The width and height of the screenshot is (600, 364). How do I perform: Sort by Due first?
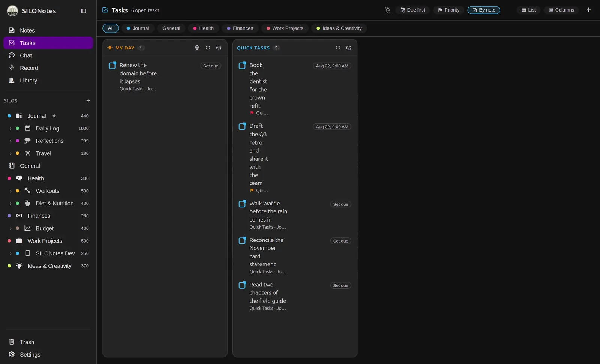[x=413, y=10]
